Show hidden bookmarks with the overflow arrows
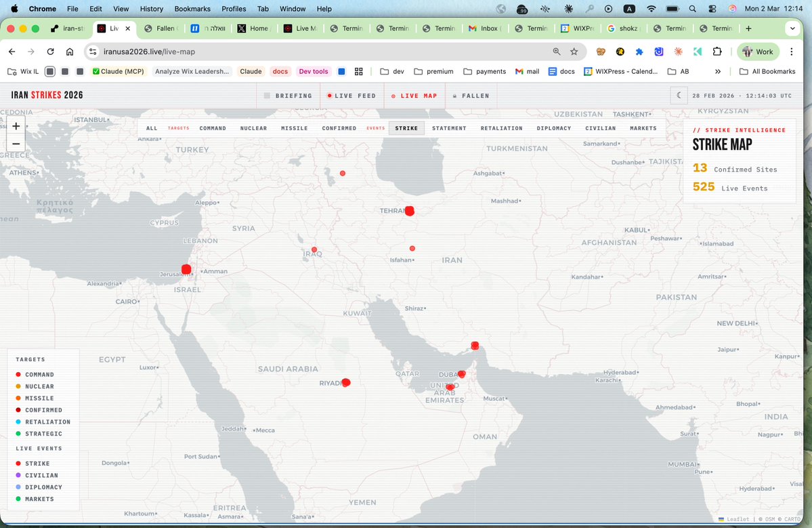Viewport: 812px width, 528px height. (718, 71)
